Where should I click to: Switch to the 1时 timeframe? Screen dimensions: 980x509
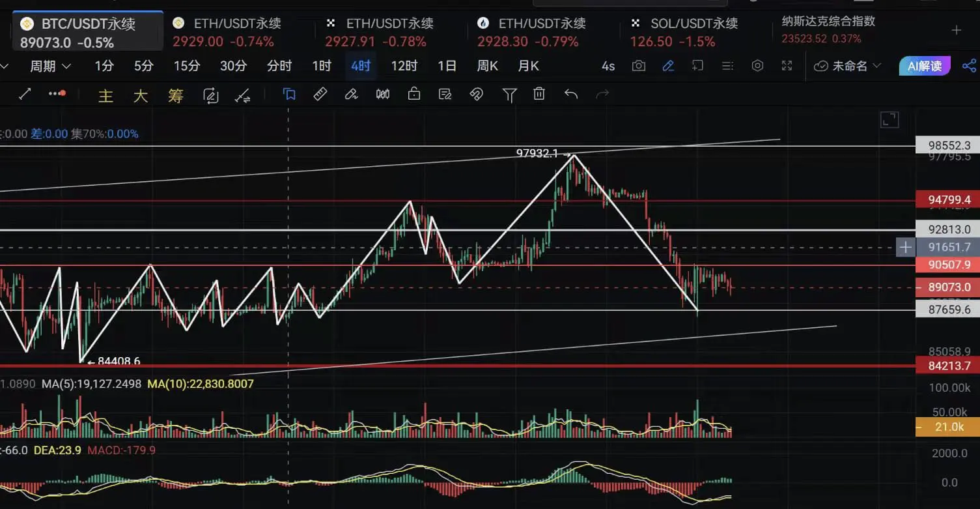(322, 66)
